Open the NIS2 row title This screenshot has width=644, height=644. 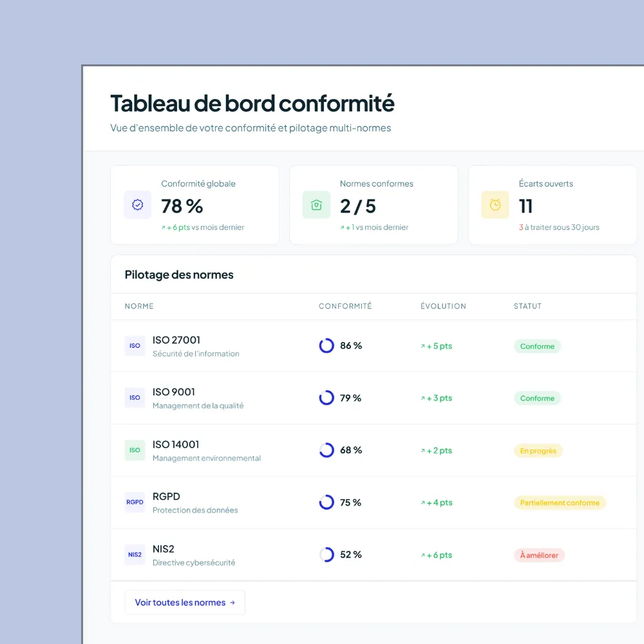[x=164, y=549]
